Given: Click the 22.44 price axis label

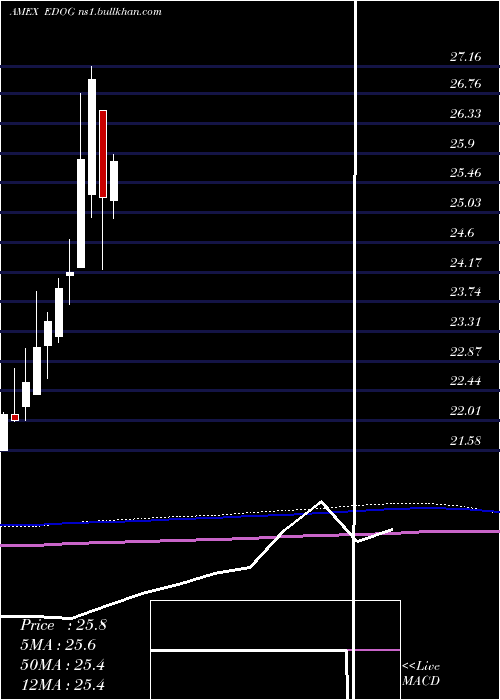Looking at the screenshot, I should tap(465, 381).
